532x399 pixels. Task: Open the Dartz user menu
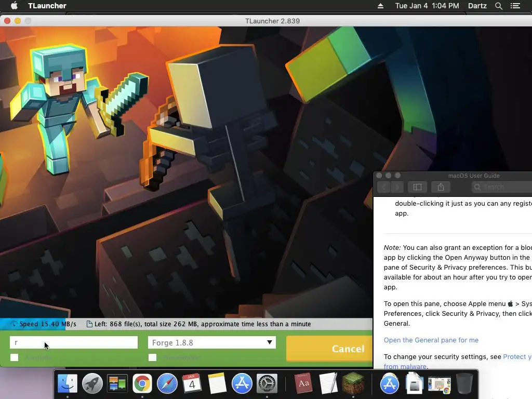coord(477,6)
